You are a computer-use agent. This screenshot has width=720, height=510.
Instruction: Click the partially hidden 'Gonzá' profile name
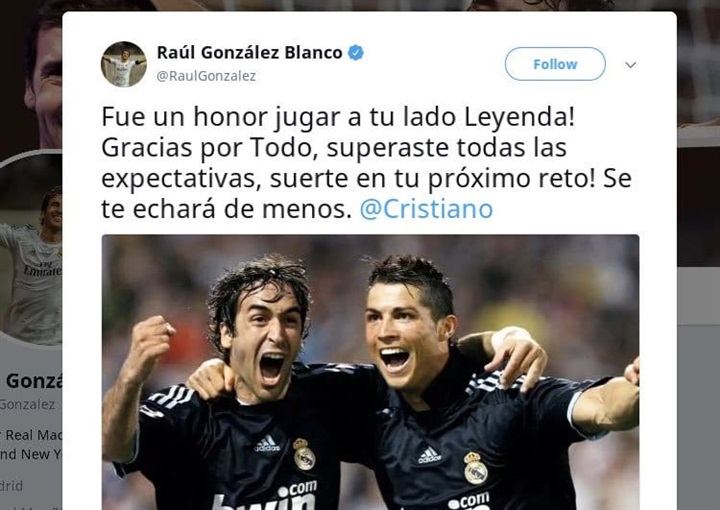click(34, 381)
